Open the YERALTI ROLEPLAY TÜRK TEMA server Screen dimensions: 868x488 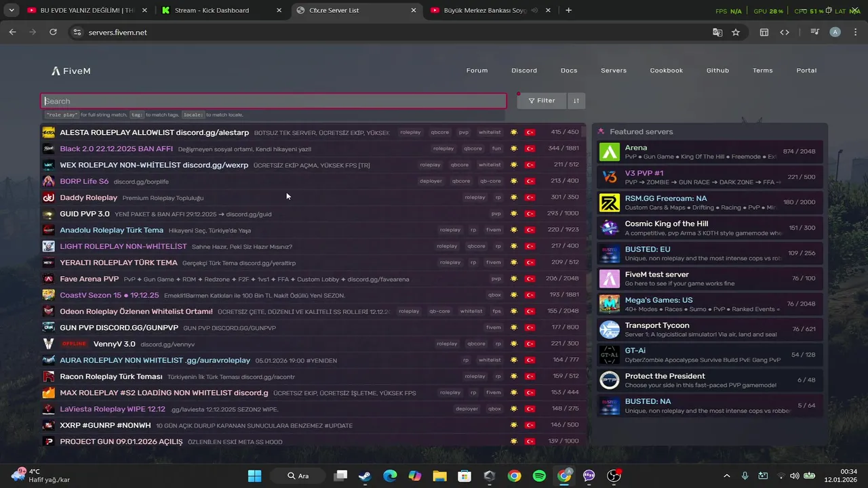click(x=313, y=263)
